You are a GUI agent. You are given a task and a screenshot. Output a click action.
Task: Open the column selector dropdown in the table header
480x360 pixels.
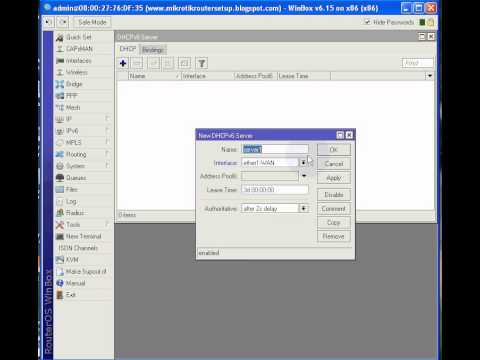tap(429, 76)
